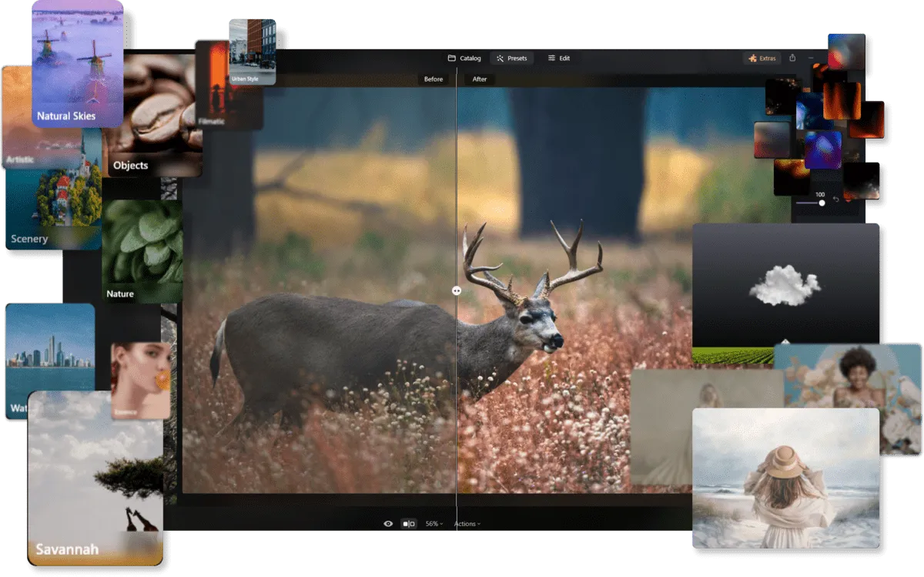Click the woman with straw hat image
924x577 pixels.
point(785,478)
